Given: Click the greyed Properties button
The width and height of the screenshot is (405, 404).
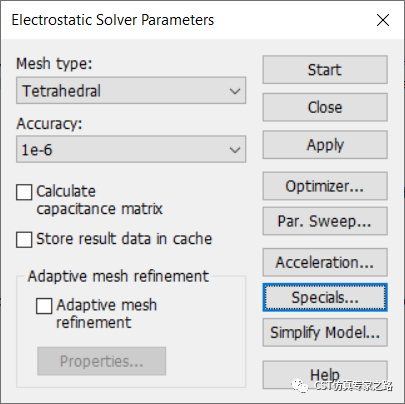Looking at the screenshot, I should pyautogui.click(x=102, y=361).
